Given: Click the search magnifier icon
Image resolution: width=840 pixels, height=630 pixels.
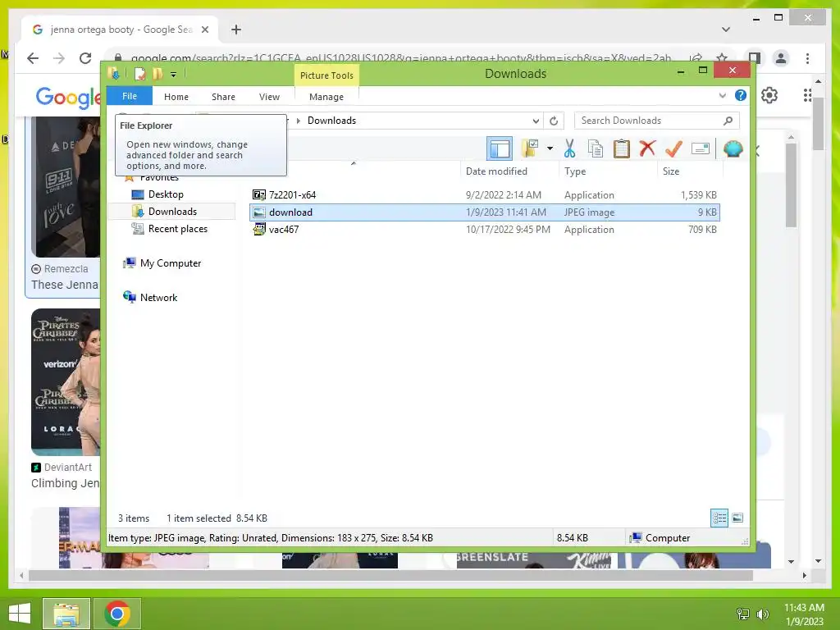Looking at the screenshot, I should point(728,121).
